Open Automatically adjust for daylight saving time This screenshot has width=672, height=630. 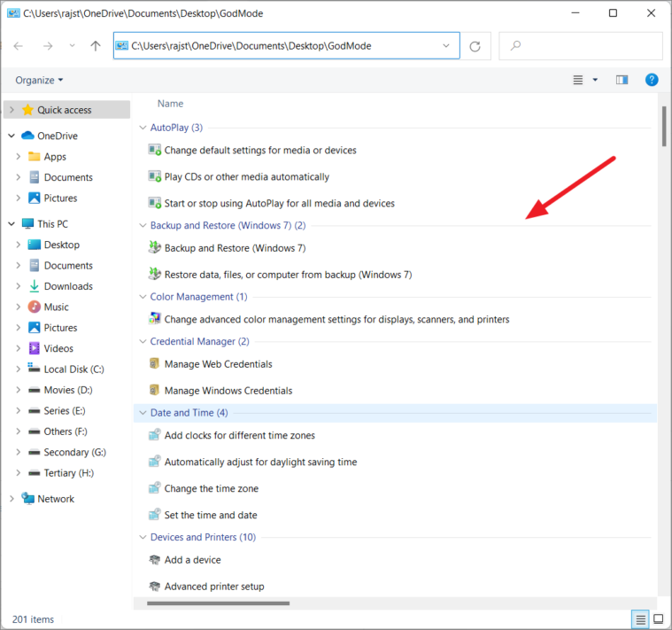tap(260, 462)
